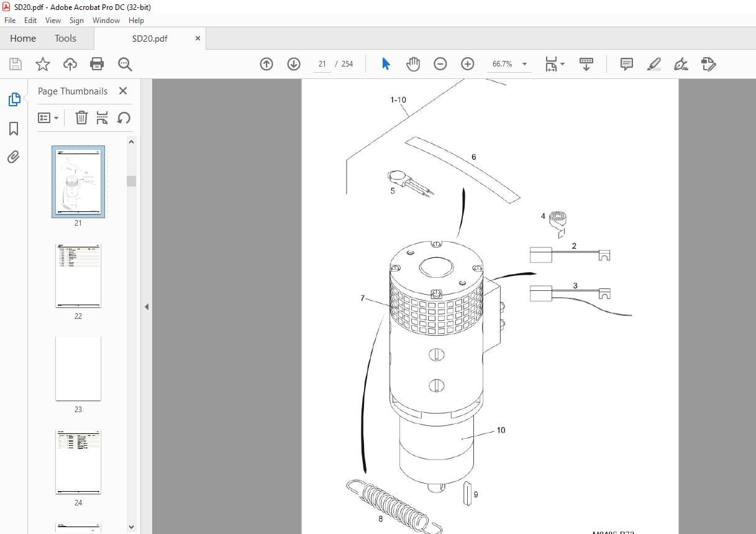The width and height of the screenshot is (756, 534).
Task: Activate the Selection arrow tool
Action: 386,64
